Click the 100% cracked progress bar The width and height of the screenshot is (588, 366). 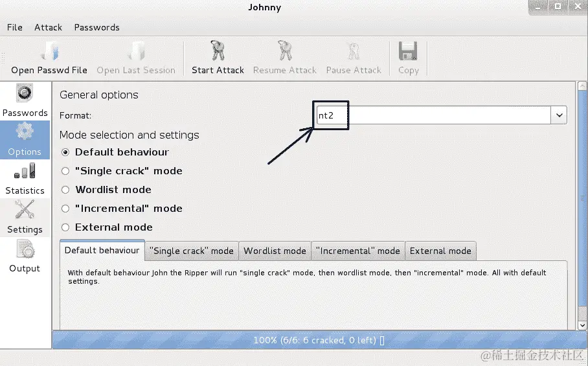(319, 340)
